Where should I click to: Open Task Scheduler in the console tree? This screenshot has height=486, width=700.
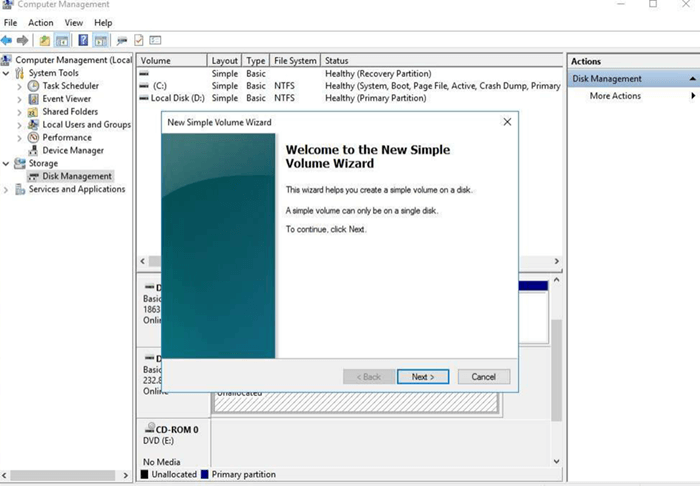pos(70,86)
